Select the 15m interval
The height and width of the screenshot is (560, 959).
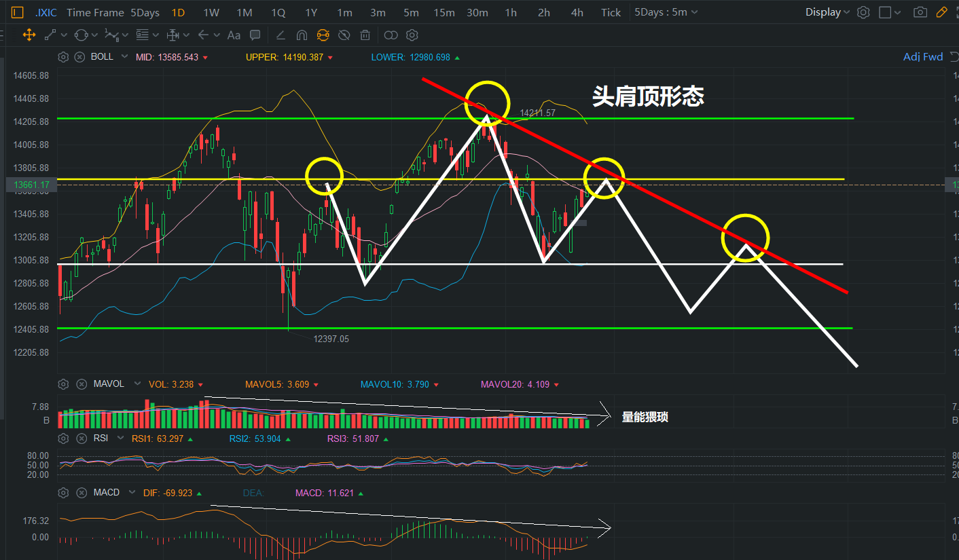(444, 12)
